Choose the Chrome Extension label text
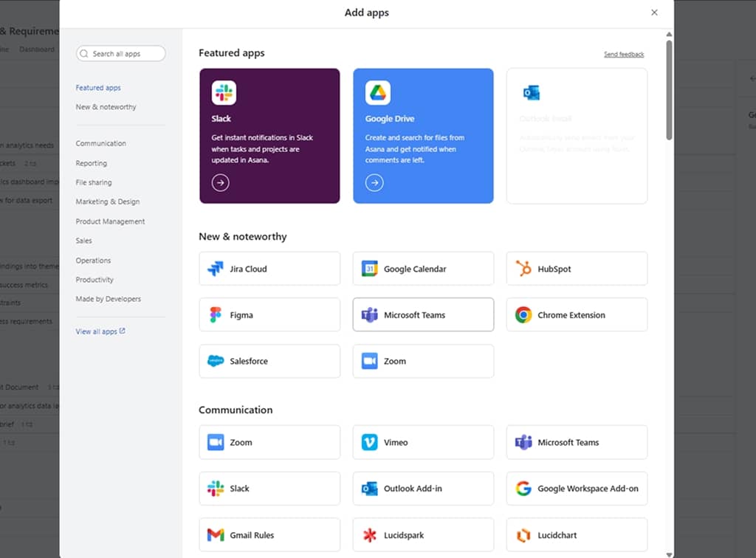Viewport: 756px width, 558px height. [571, 315]
